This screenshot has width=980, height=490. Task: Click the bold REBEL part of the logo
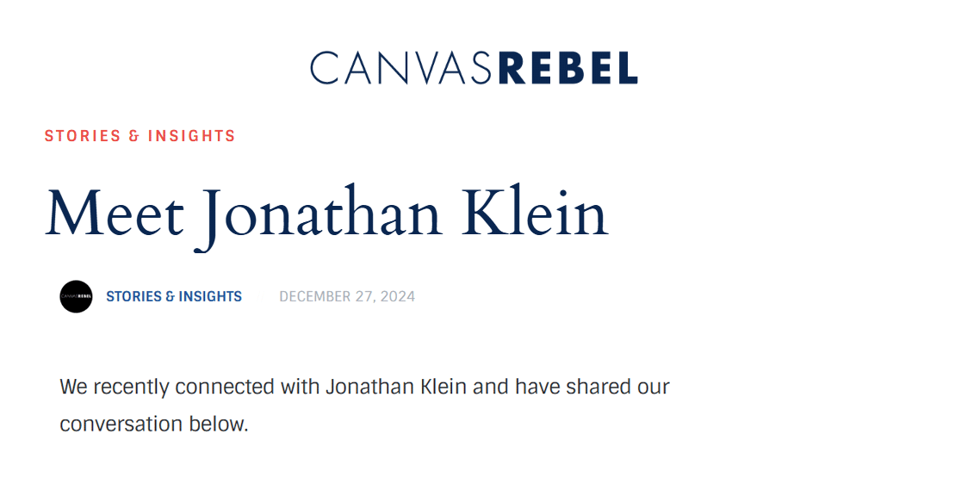568,68
